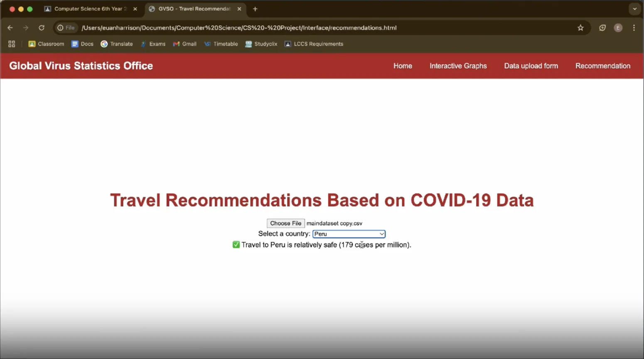The height and width of the screenshot is (359, 644).
Task: Open the Chrome profile avatar E
Action: click(618, 28)
